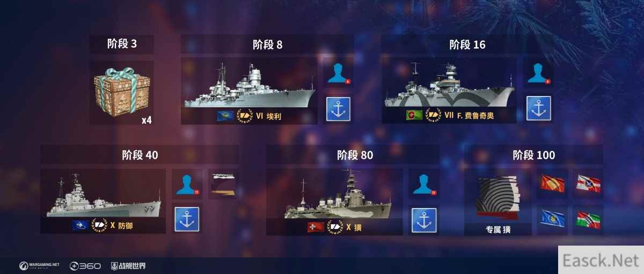The height and width of the screenshot is (274, 644).
Task: Open the VII F. 费鲁奇奥 ship image
Action: 449,91
